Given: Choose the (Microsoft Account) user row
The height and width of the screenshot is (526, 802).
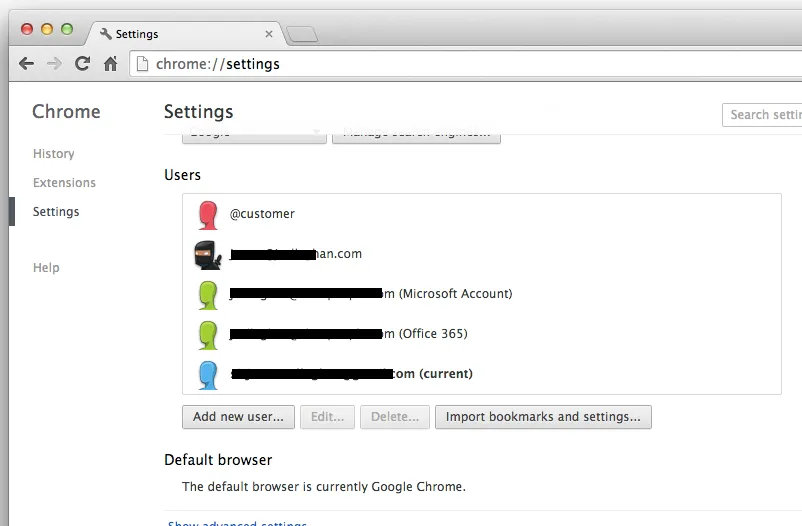Looking at the screenshot, I should [482, 294].
